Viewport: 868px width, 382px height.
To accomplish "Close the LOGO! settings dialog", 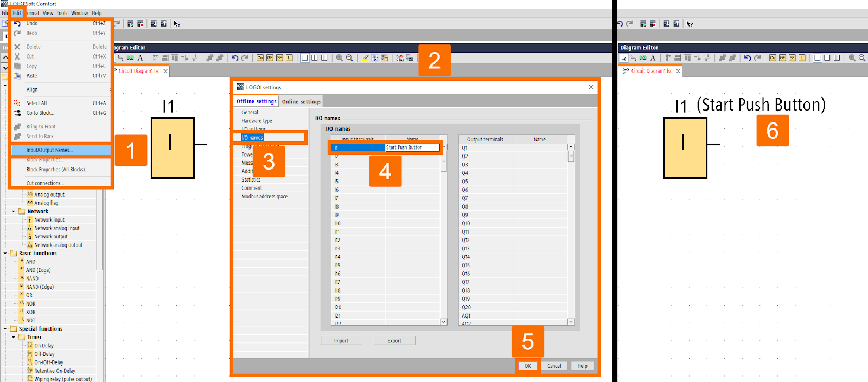I will click(591, 87).
